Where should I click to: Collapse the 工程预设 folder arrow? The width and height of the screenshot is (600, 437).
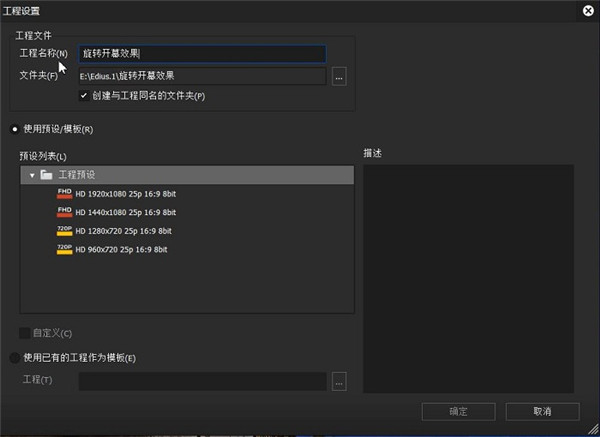(32, 175)
